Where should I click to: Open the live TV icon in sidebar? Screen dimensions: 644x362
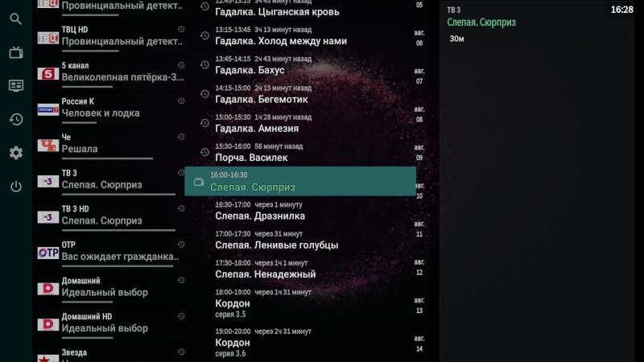[16, 52]
